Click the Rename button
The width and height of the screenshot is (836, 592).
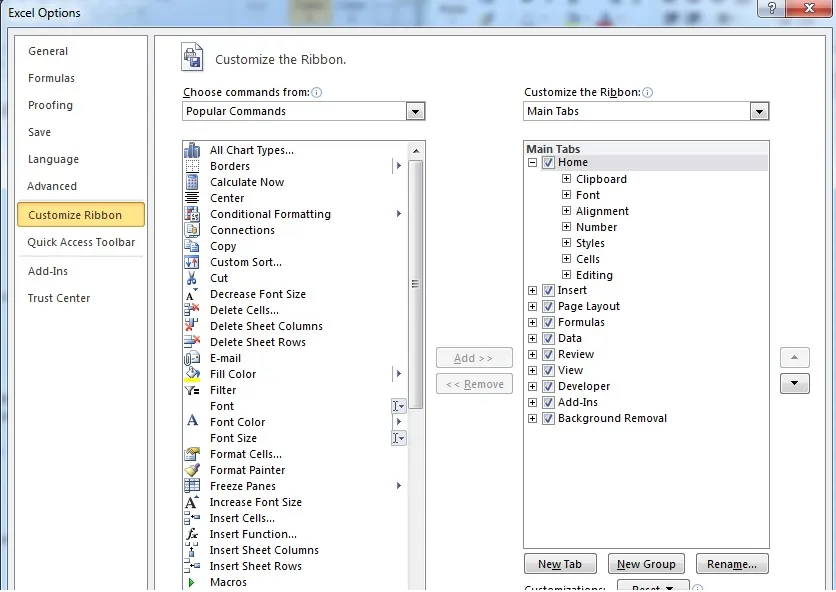pos(732,564)
